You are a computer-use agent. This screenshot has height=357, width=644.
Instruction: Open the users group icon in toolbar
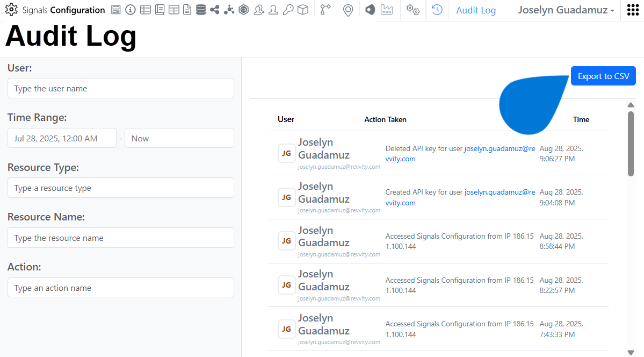[x=258, y=10]
